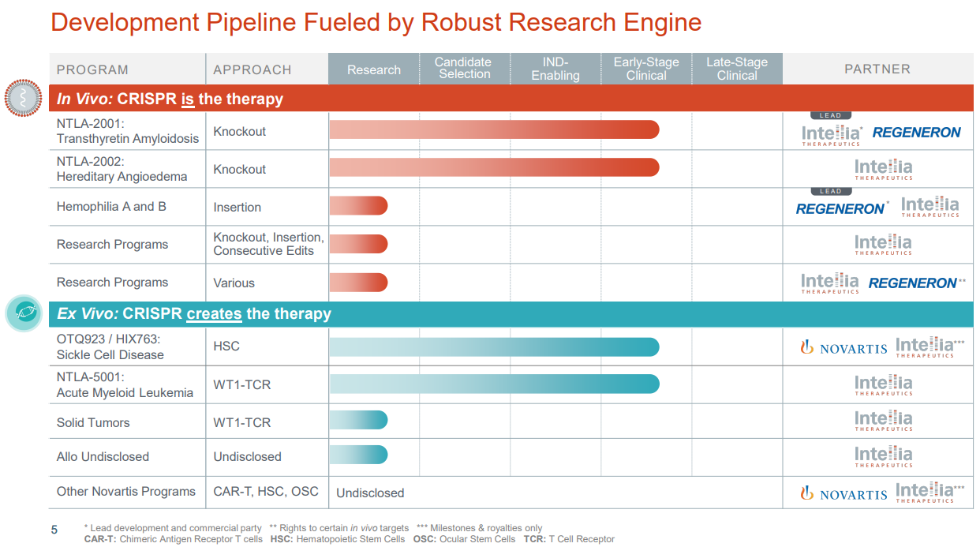The width and height of the screenshot is (980, 547).
Task: Click the Regeneron logo in Hemophilia row
Action: click(841, 208)
